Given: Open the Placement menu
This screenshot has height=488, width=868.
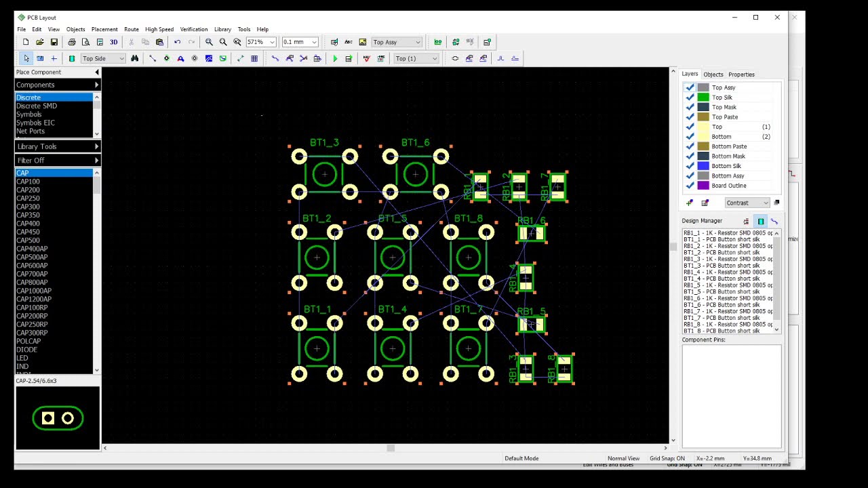Looking at the screenshot, I should pos(104,29).
